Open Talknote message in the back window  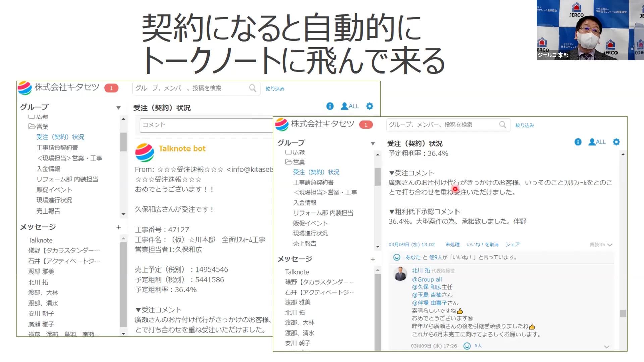[x=40, y=240]
